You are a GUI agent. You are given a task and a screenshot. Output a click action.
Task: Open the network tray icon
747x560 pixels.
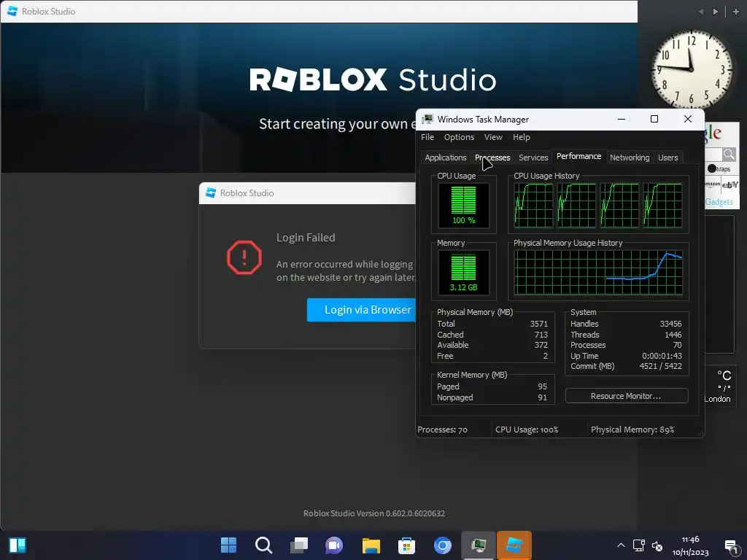point(639,545)
